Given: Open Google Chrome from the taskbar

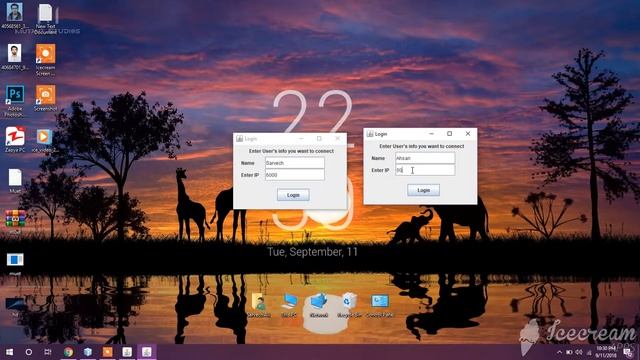Looking at the screenshot, I should pos(68,352).
